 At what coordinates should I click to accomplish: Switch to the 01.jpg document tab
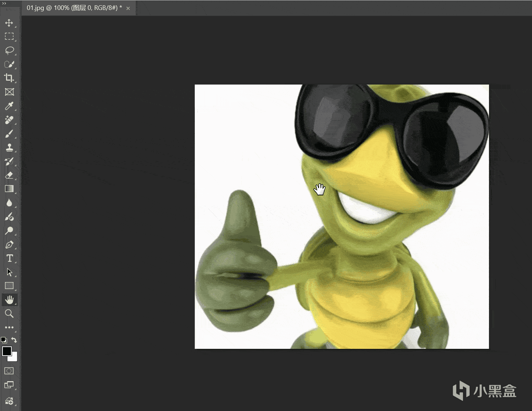(74, 8)
